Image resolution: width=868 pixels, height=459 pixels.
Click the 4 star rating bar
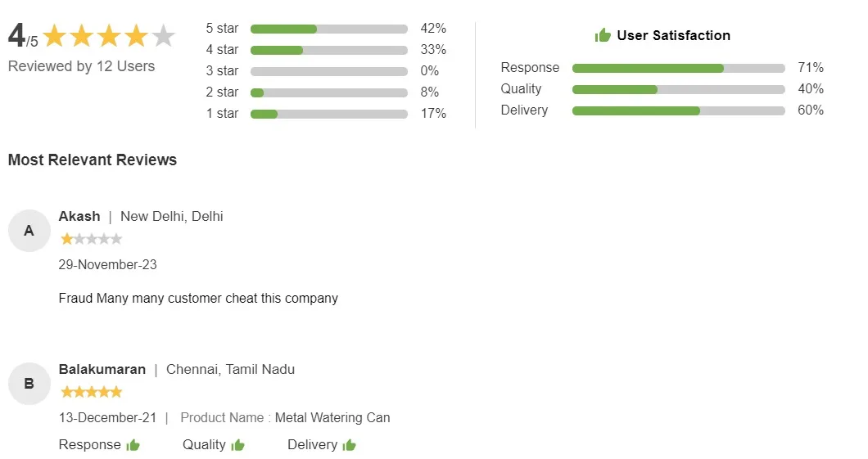click(328, 50)
